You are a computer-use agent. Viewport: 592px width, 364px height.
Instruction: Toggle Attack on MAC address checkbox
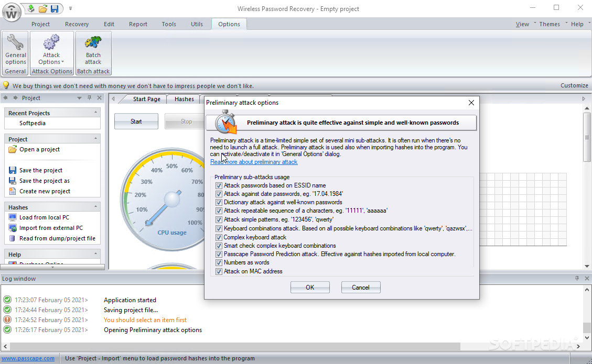click(x=219, y=271)
